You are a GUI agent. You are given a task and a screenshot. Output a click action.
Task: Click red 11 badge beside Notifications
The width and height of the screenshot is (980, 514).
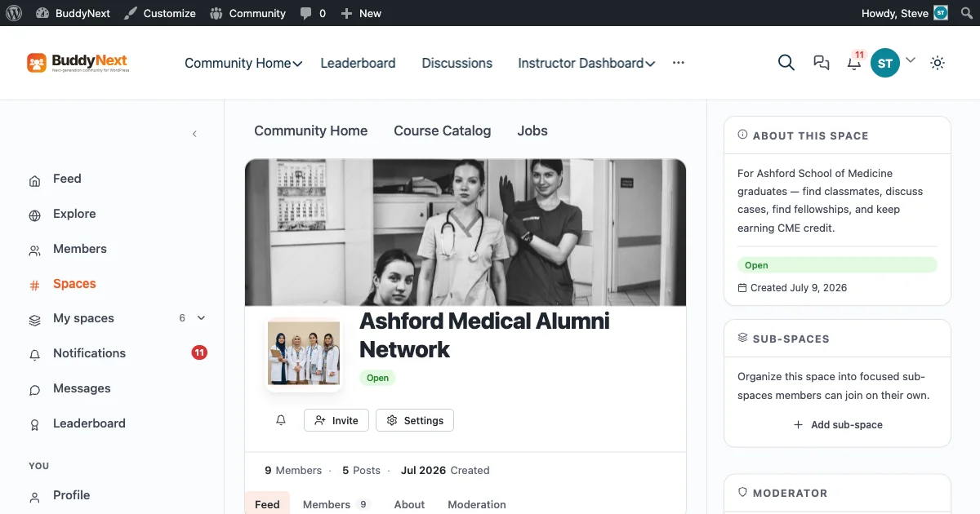pyautogui.click(x=199, y=353)
